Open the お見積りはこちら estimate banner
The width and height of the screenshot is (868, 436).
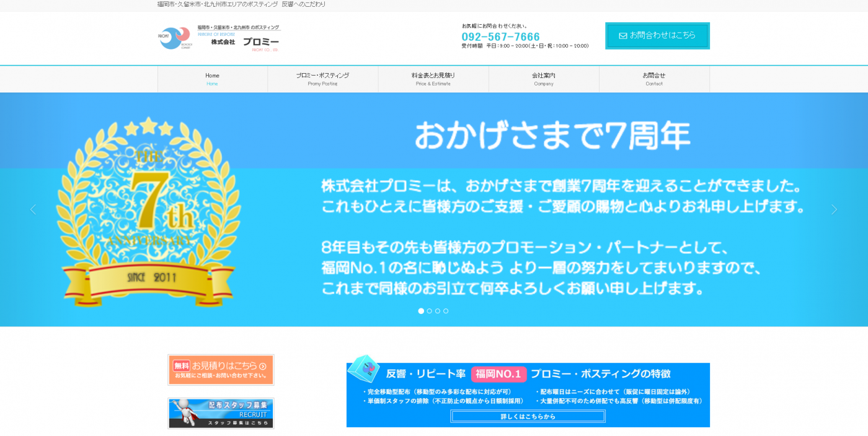(x=221, y=370)
